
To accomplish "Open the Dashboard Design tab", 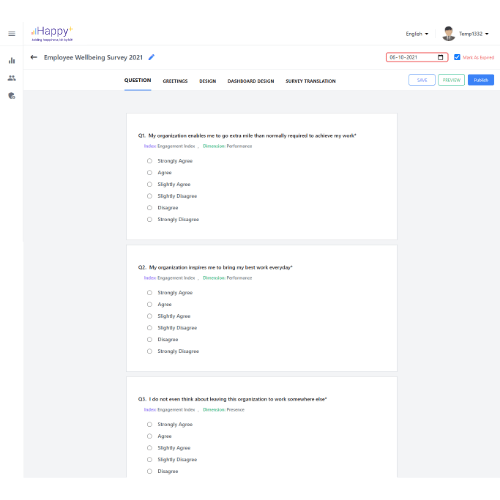I will pyautogui.click(x=251, y=81).
